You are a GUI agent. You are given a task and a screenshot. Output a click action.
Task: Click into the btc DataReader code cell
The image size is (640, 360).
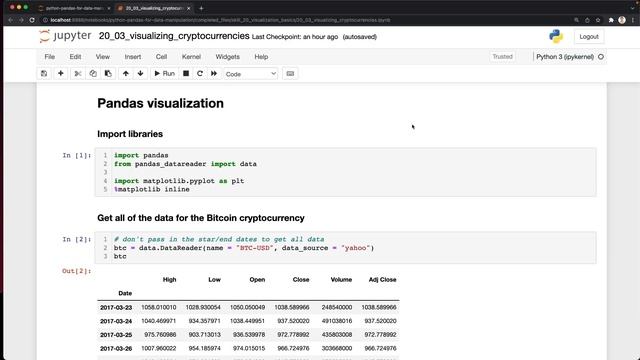click(345, 248)
